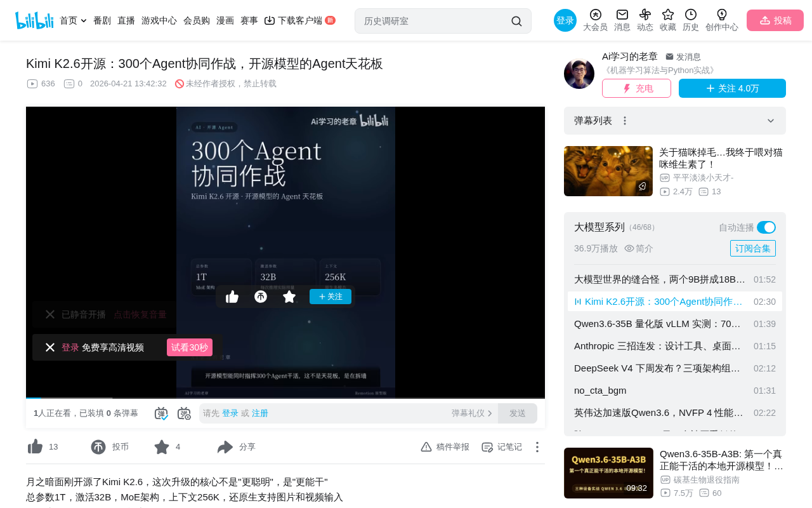Play the no_cta_bgm episode

675,391
